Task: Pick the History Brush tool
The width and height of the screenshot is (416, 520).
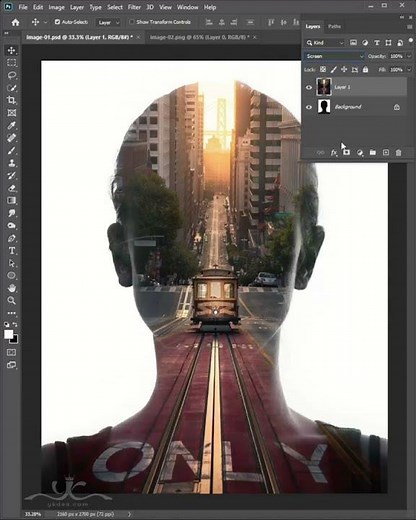Action: 12,176
